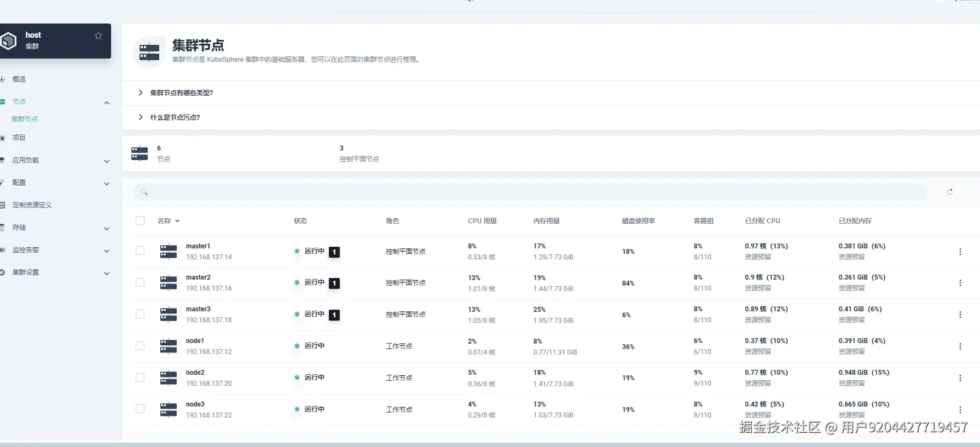Click the taint count badge on master2
Image resolution: width=980 pixels, height=447 pixels.
click(334, 283)
